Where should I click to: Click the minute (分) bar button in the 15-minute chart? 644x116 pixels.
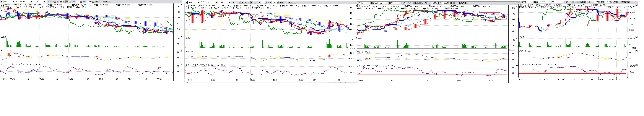(x=252, y=3)
